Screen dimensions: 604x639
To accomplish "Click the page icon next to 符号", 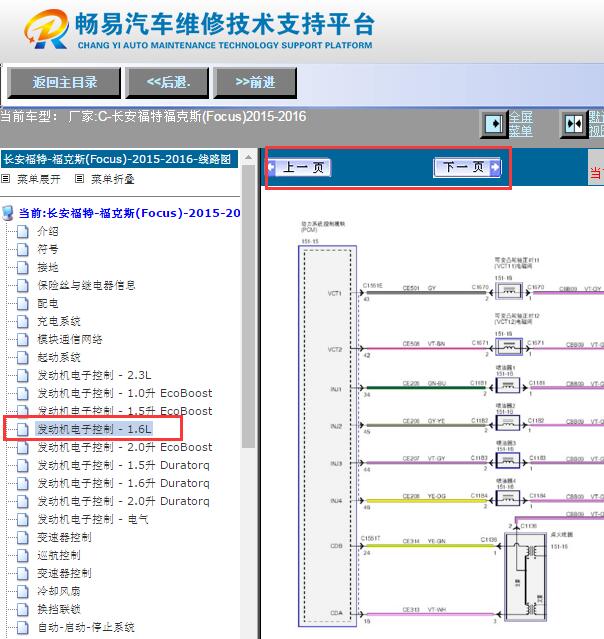I will pos(23,249).
